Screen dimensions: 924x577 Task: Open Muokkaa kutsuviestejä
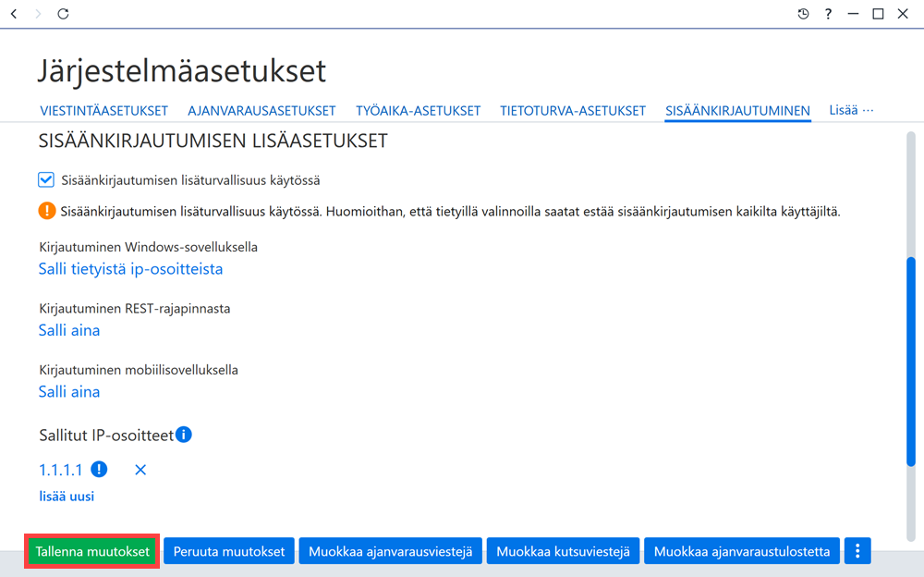coord(563,551)
